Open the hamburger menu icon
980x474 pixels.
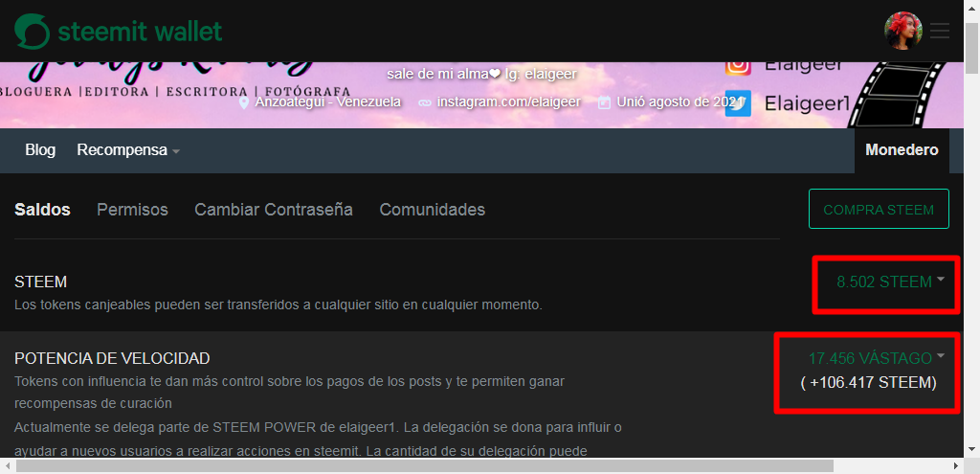(940, 31)
